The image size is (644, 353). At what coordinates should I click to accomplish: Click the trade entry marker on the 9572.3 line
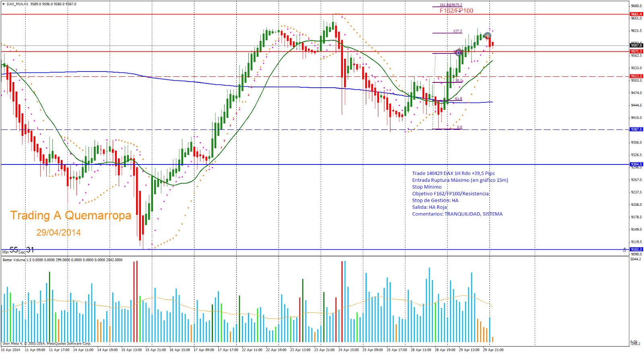tap(458, 52)
